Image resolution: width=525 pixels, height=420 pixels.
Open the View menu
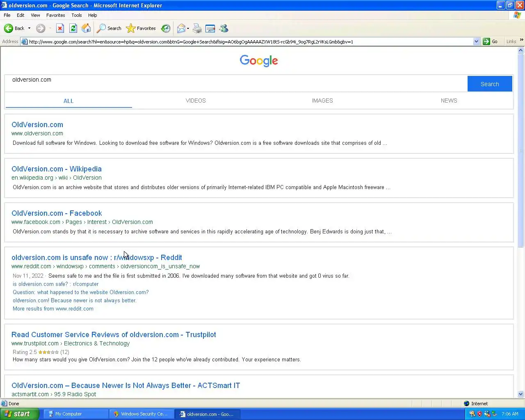pos(35,15)
